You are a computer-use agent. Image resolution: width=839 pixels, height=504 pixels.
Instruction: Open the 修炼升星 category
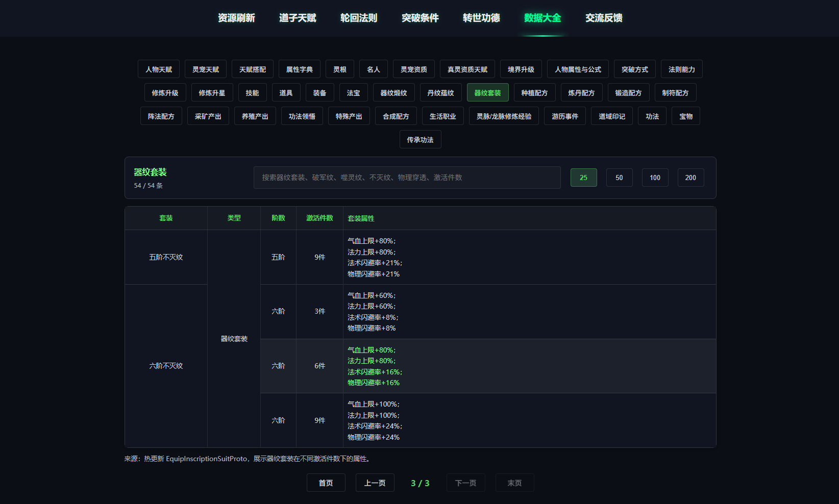[212, 93]
